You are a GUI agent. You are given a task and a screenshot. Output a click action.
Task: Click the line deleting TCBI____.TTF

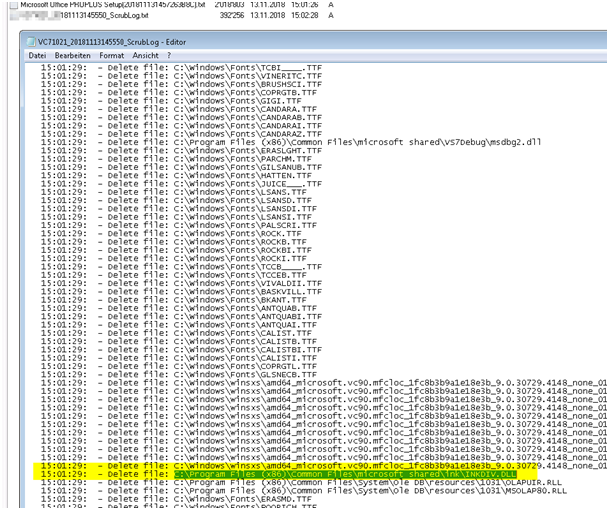pyautogui.click(x=181, y=68)
